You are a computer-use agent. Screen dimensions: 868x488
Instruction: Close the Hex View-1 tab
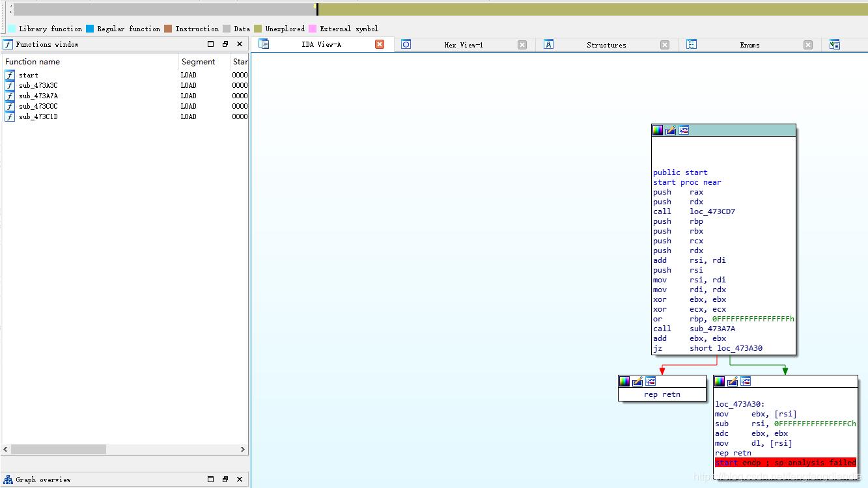[522, 45]
